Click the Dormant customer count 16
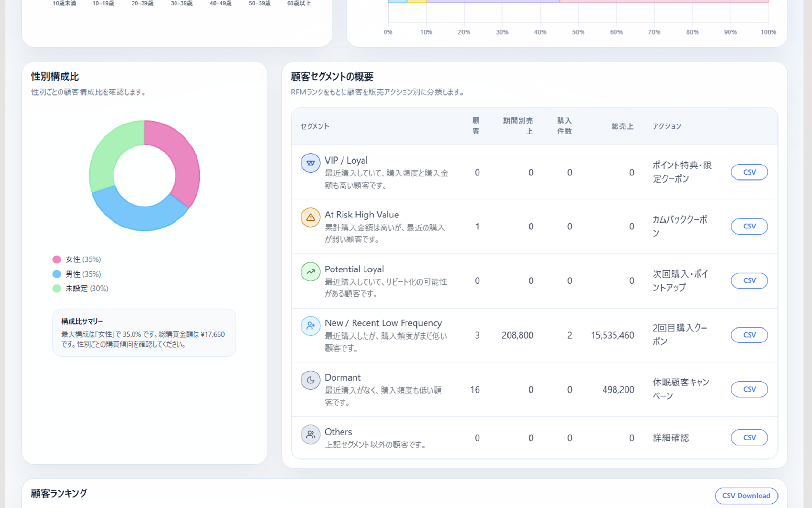The width and height of the screenshot is (812, 508). [475, 390]
